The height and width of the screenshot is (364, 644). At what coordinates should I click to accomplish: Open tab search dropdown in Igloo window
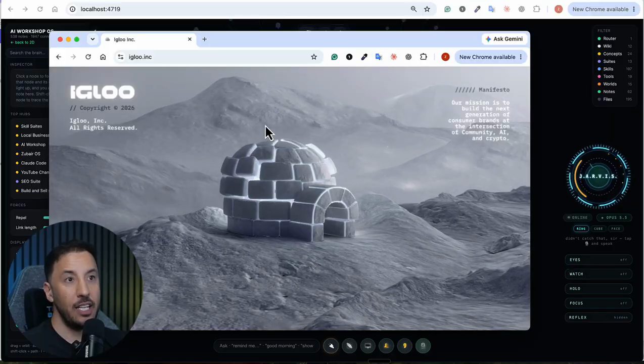pos(93,39)
